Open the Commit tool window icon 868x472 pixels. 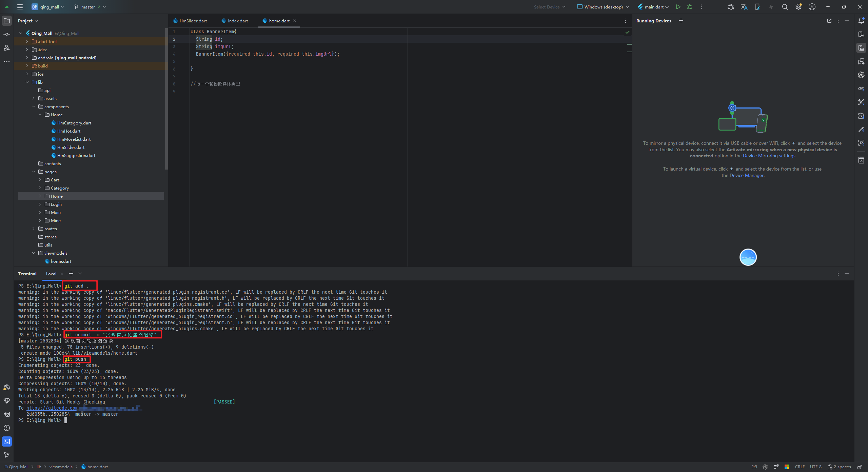coord(6,34)
